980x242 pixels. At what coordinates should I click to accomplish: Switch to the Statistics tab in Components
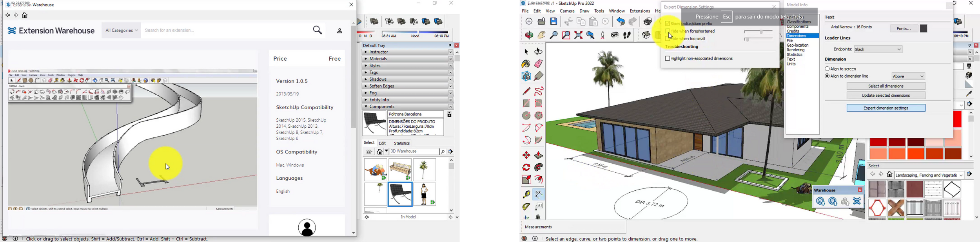click(x=402, y=143)
